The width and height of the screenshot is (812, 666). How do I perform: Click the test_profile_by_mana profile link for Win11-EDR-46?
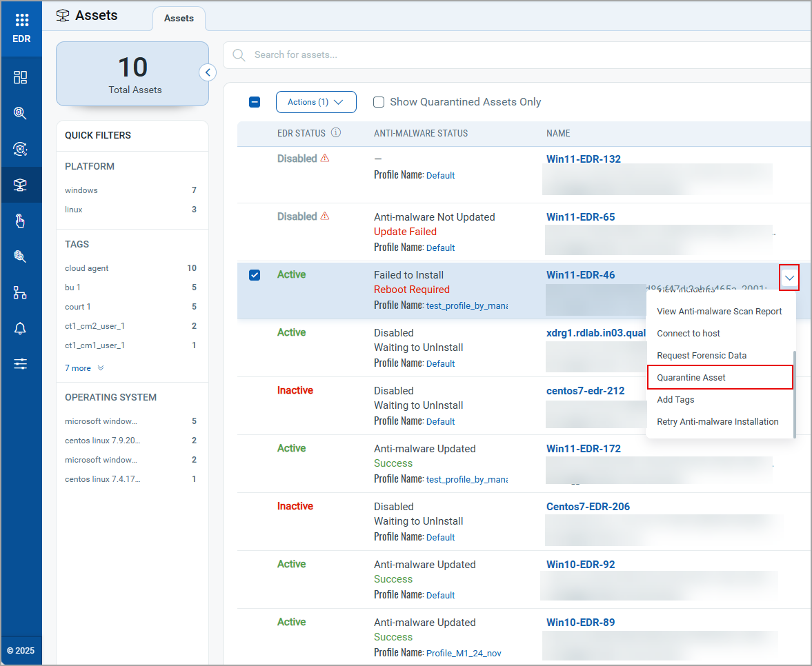466,305
